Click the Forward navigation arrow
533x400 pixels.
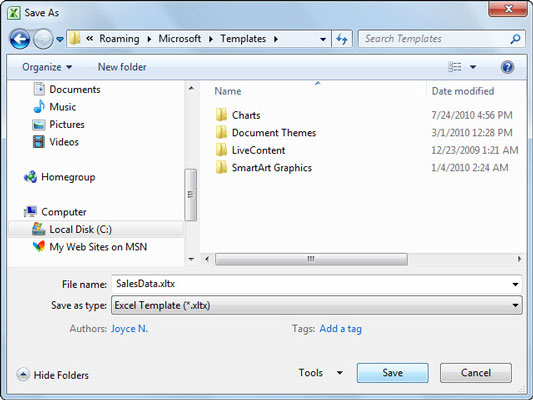pos(43,39)
